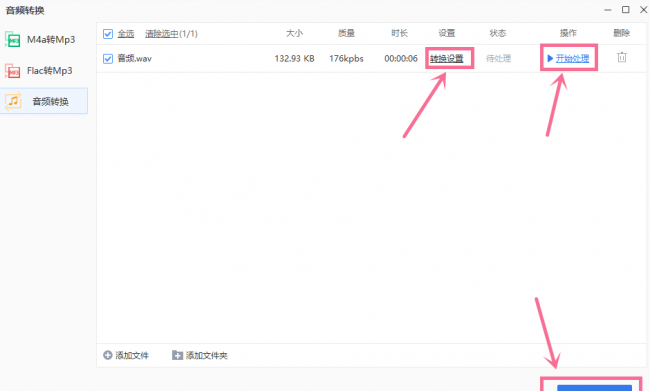Image resolution: width=650 pixels, height=391 pixels.
Task: Click the 时长 column header
Action: 400,33
